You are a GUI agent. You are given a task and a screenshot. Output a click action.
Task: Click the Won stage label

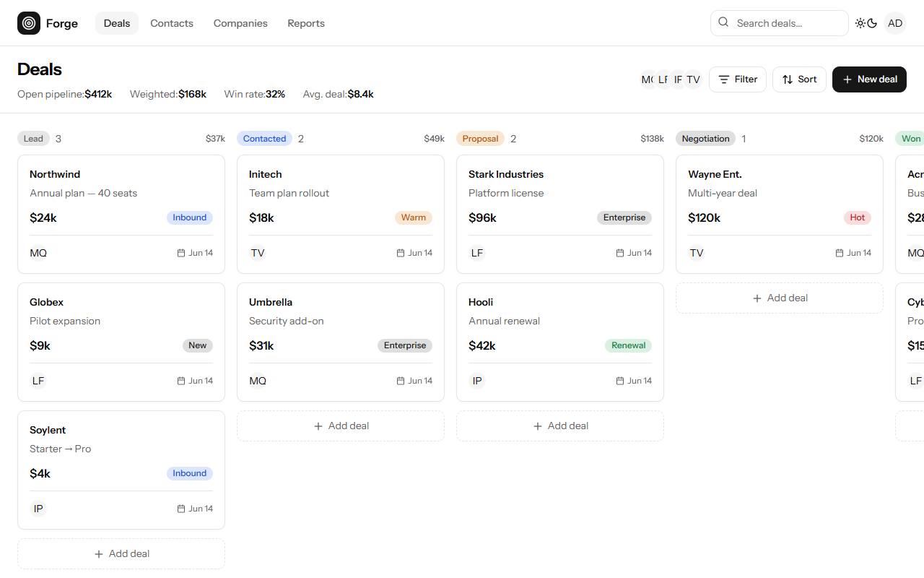click(910, 139)
